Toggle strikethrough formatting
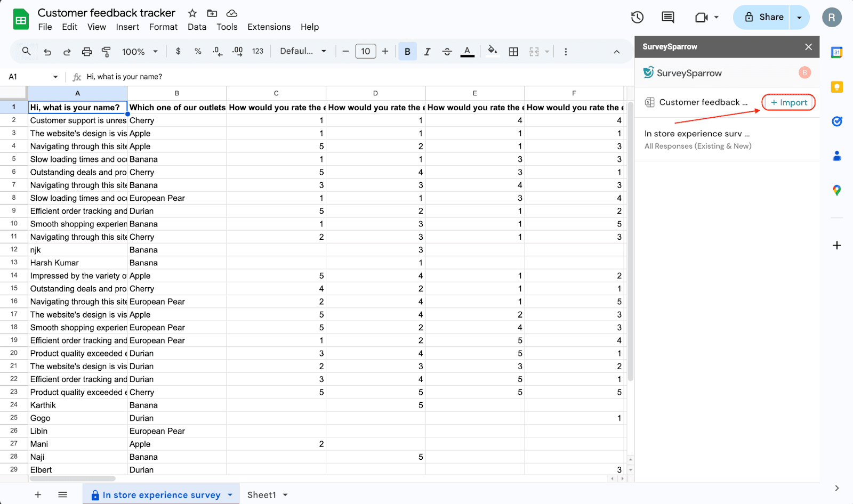The width and height of the screenshot is (853, 504). coord(447,52)
